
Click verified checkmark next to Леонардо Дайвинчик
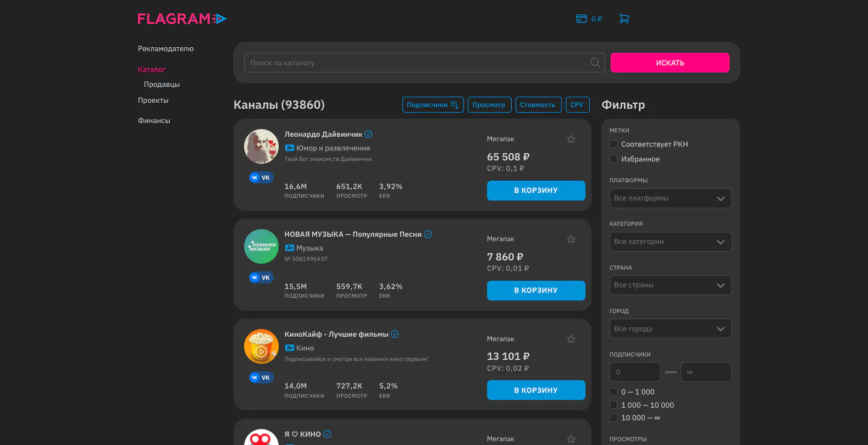pos(368,134)
